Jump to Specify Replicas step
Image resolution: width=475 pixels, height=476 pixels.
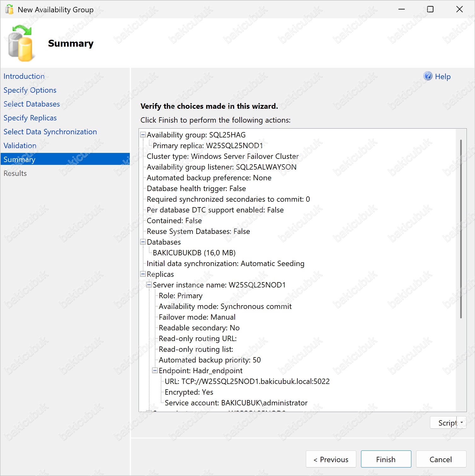tap(30, 118)
